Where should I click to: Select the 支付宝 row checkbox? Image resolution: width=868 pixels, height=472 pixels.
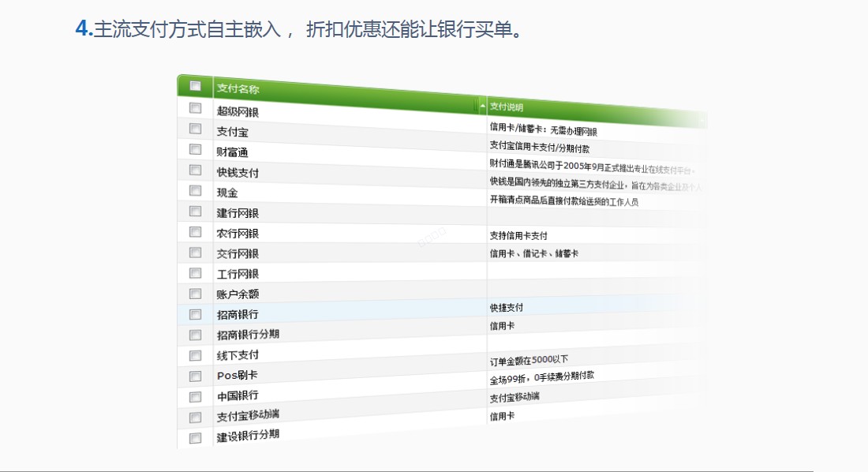point(195,129)
